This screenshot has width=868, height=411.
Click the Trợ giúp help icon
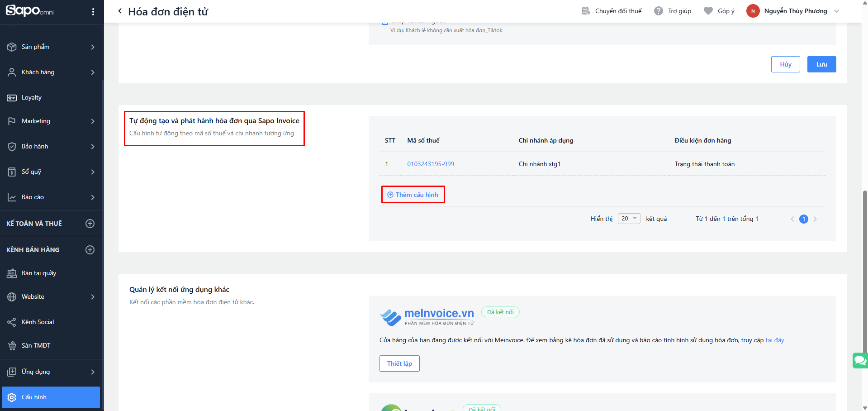click(659, 11)
